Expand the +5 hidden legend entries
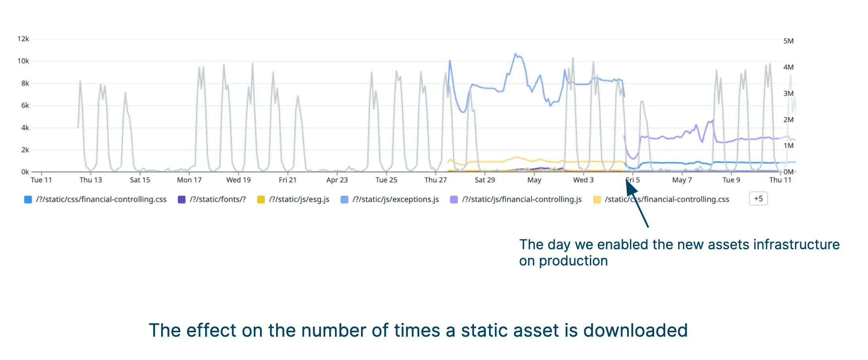This screenshot has height=360, width=868. tap(758, 199)
